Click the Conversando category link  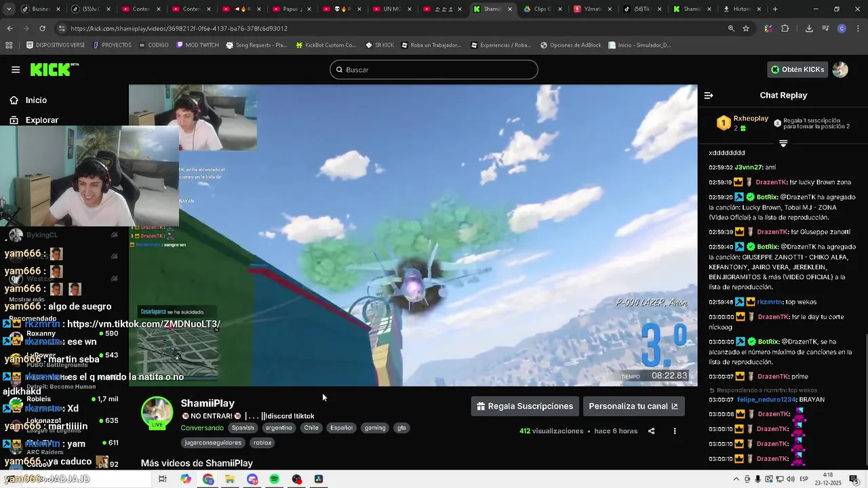pyautogui.click(x=202, y=428)
